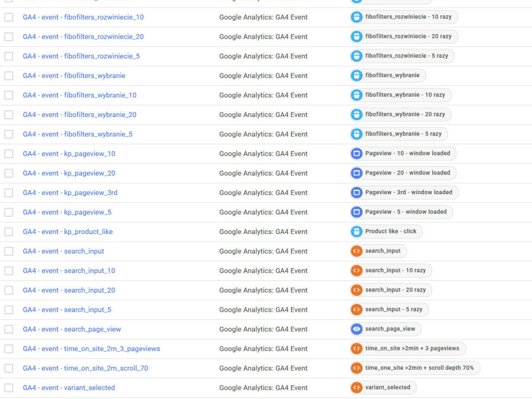Click trigger icon for fibofilters_wybranie - 5 razy
532x399 pixels.
click(x=356, y=134)
